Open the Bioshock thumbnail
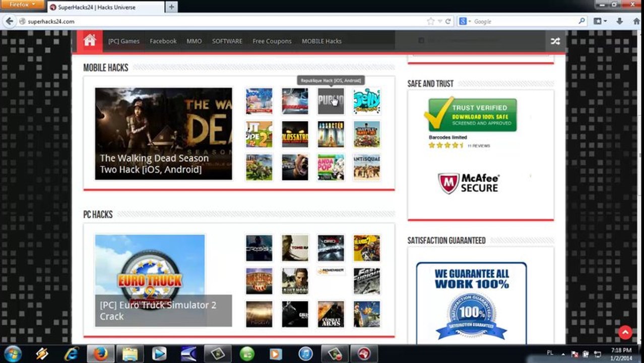This screenshot has width=644, height=363. coord(259,281)
